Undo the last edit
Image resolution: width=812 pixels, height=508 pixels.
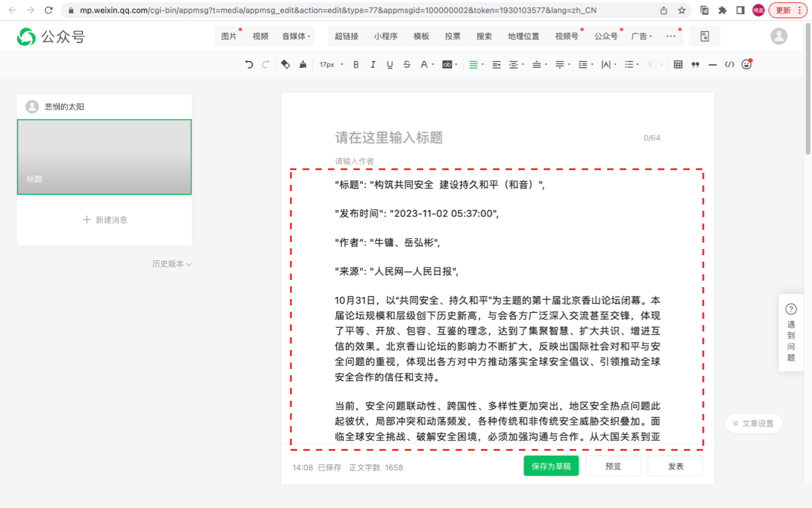click(248, 64)
